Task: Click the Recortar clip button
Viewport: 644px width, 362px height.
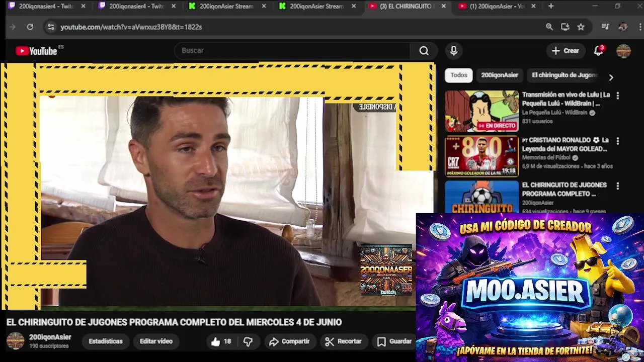Action: click(x=343, y=341)
